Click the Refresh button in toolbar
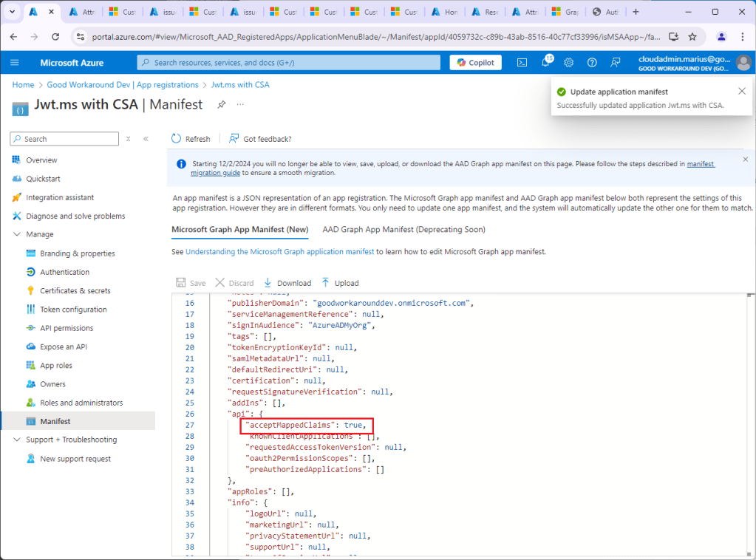 (191, 139)
